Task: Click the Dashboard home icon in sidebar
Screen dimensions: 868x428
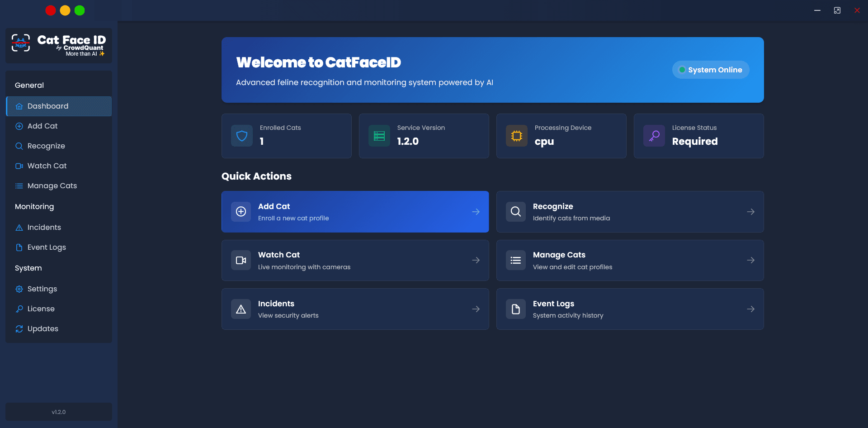Action: pyautogui.click(x=19, y=106)
